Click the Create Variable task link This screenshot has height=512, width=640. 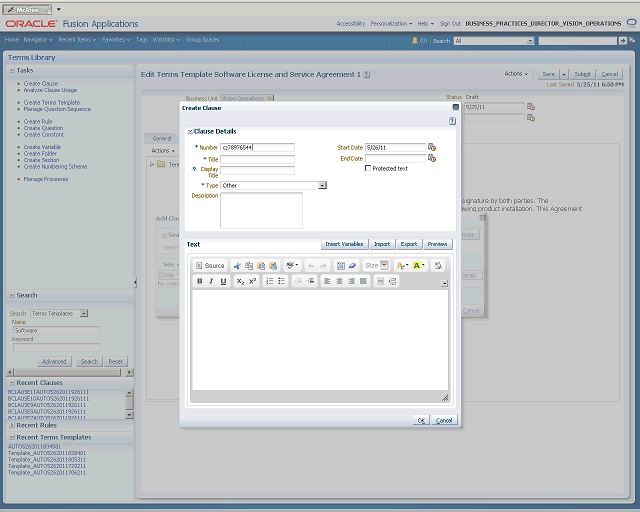coord(42,147)
